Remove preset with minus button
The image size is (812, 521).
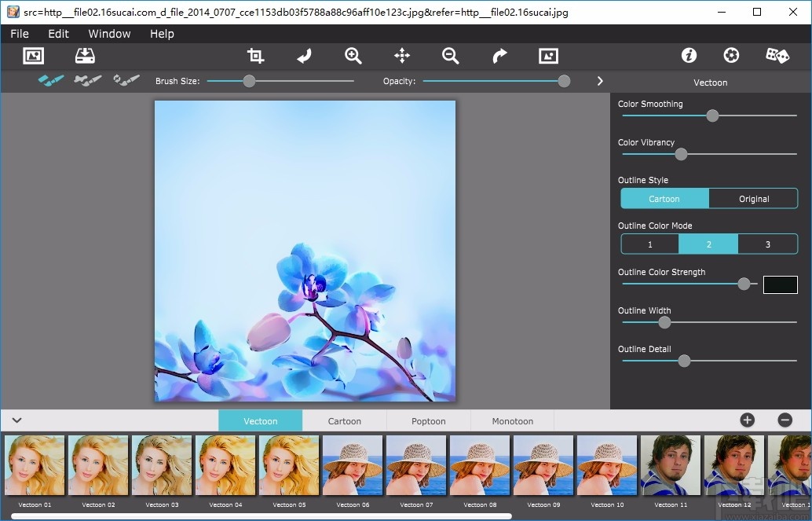(x=785, y=420)
